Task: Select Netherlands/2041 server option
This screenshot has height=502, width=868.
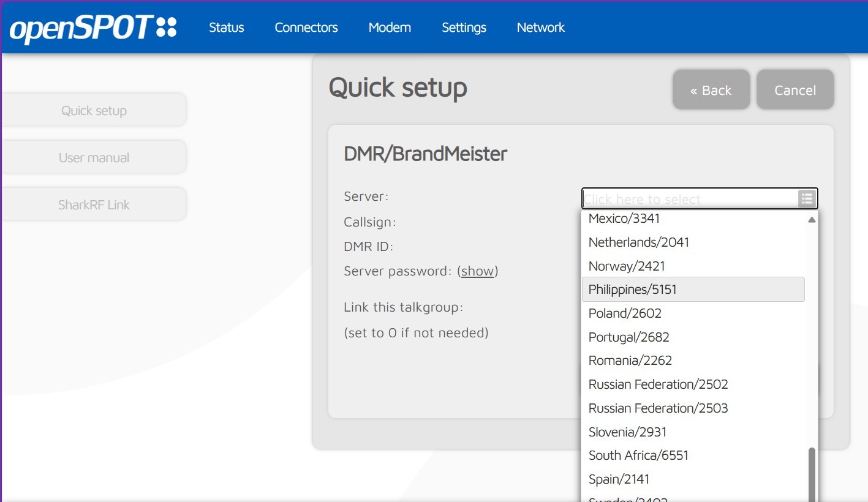Action: pos(638,242)
